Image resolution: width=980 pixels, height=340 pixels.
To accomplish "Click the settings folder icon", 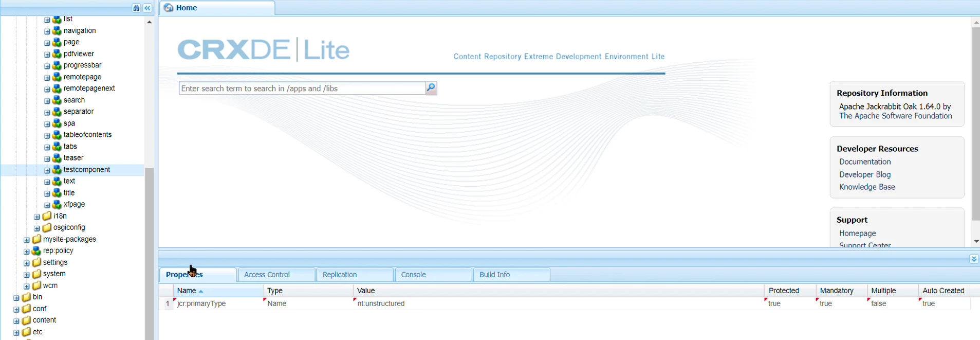I will [36, 262].
